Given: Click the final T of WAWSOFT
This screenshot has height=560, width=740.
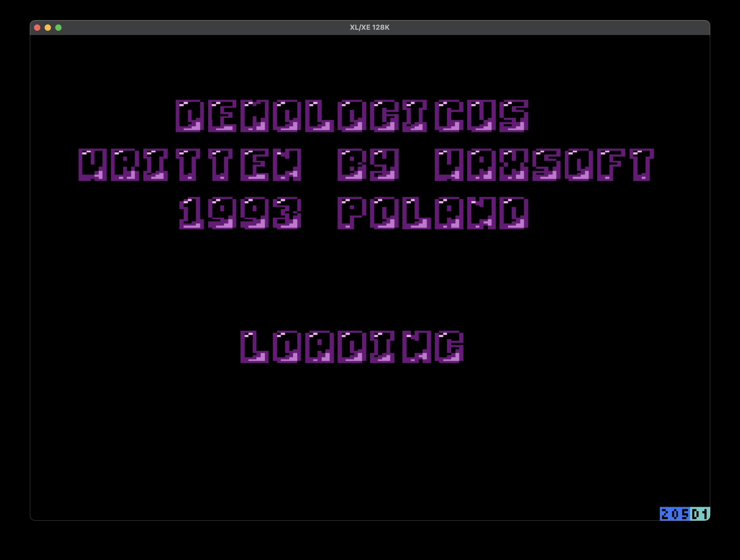Looking at the screenshot, I should click(x=642, y=165).
